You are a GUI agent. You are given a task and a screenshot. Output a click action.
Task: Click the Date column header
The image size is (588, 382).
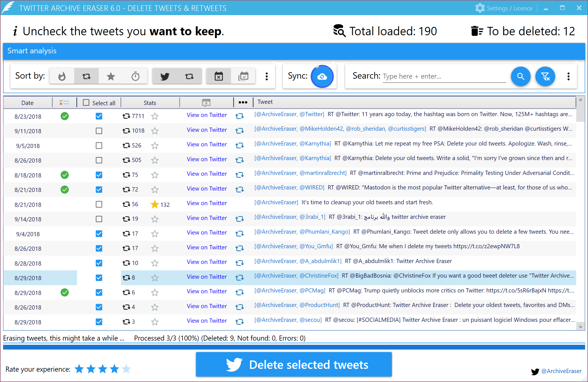[27, 103]
